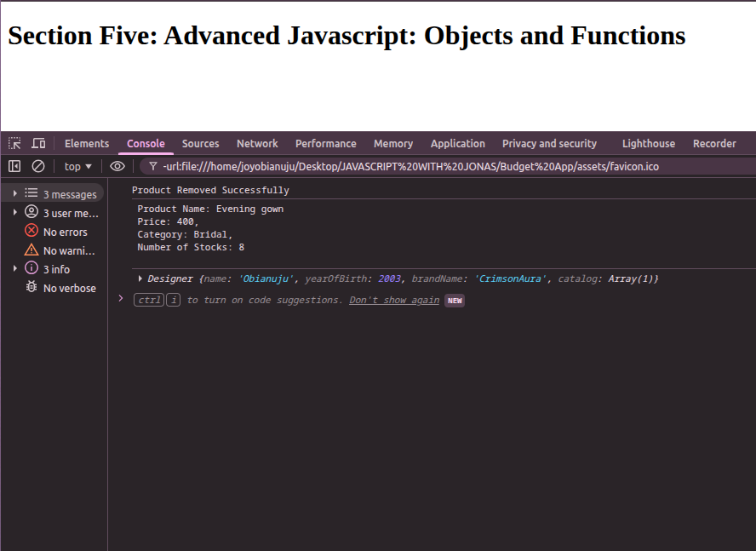This screenshot has width=756, height=551.
Task: Create a live expression with the eye icon
Action: 117,165
